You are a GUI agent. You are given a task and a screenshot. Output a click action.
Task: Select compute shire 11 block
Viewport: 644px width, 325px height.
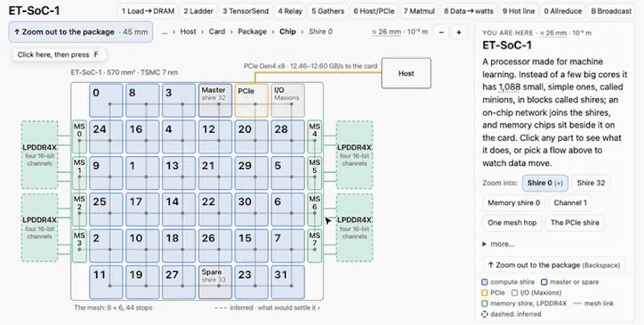(106, 282)
